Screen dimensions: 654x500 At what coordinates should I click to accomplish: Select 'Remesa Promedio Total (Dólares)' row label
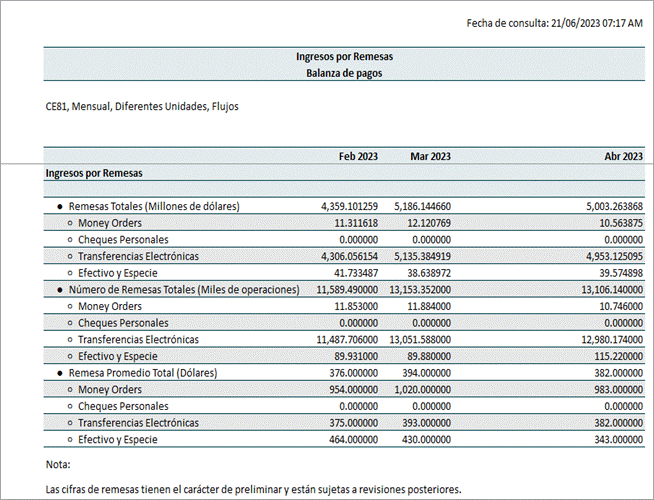143,373
